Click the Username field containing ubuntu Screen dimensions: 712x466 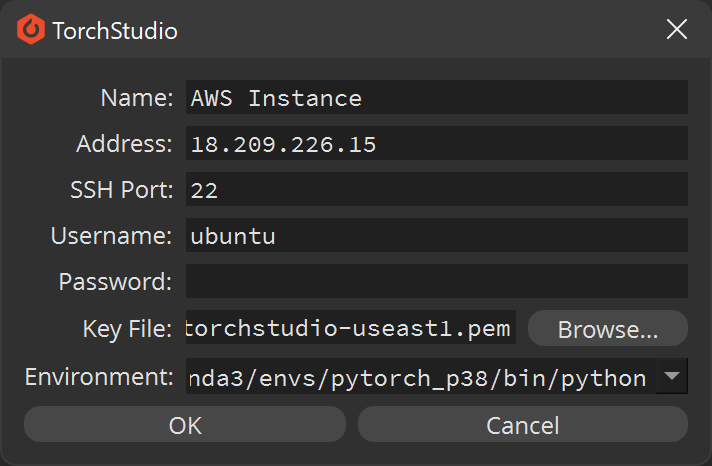[x=437, y=235]
